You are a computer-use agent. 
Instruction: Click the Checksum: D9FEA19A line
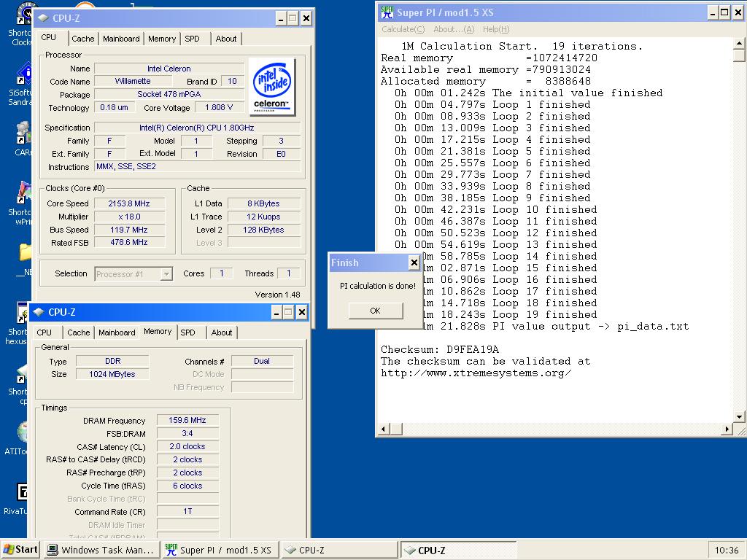[440, 349]
